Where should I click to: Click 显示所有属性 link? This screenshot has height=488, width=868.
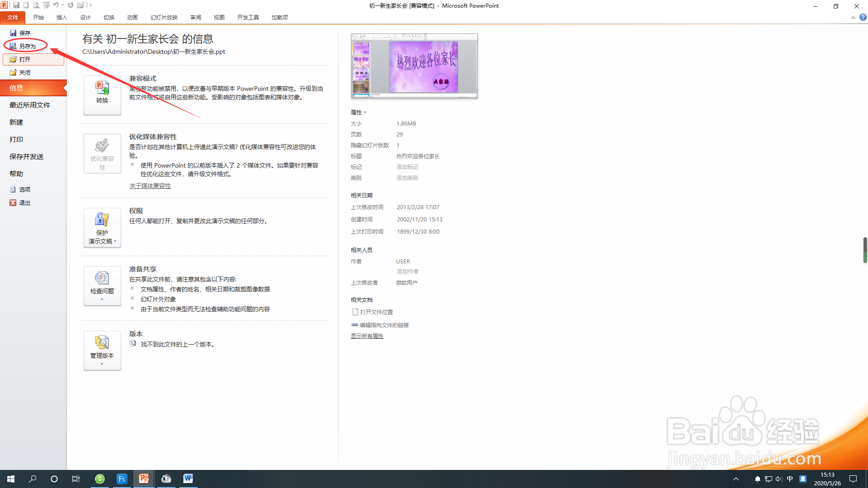point(367,336)
